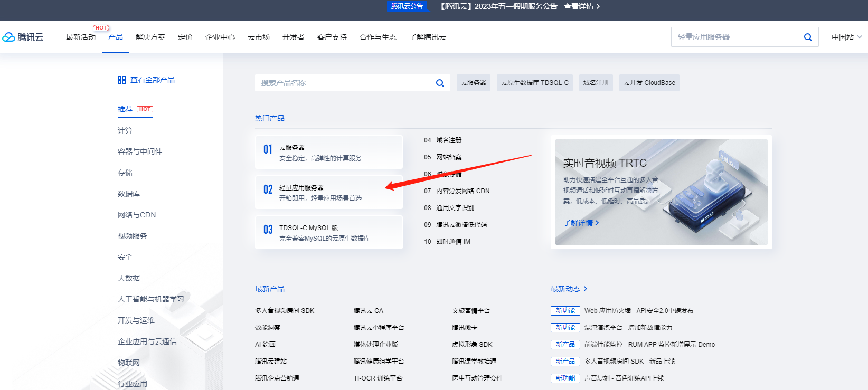Expand 最新动态 via its chevron
Viewport: 868px width, 390px height.
click(x=585, y=289)
